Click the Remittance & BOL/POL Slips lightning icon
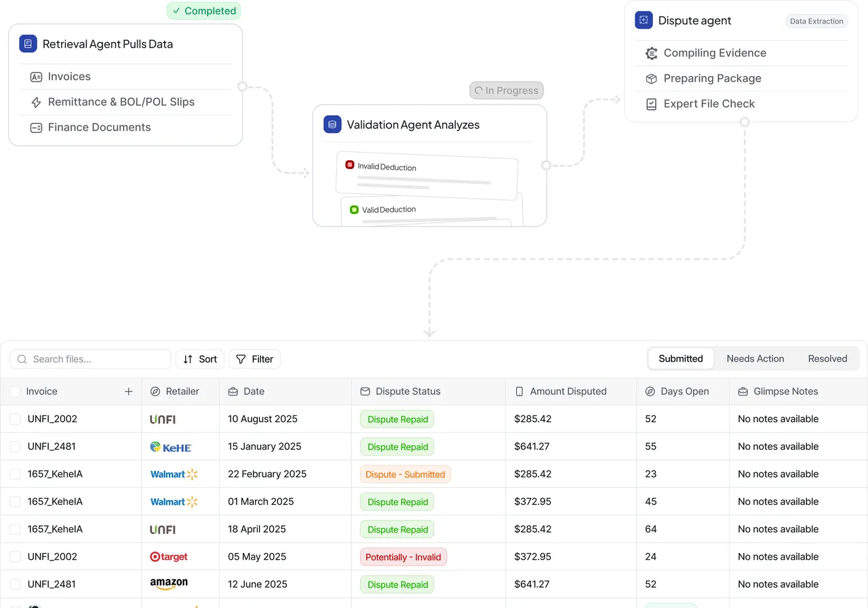This screenshot has width=868, height=608. tap(37, 102)
